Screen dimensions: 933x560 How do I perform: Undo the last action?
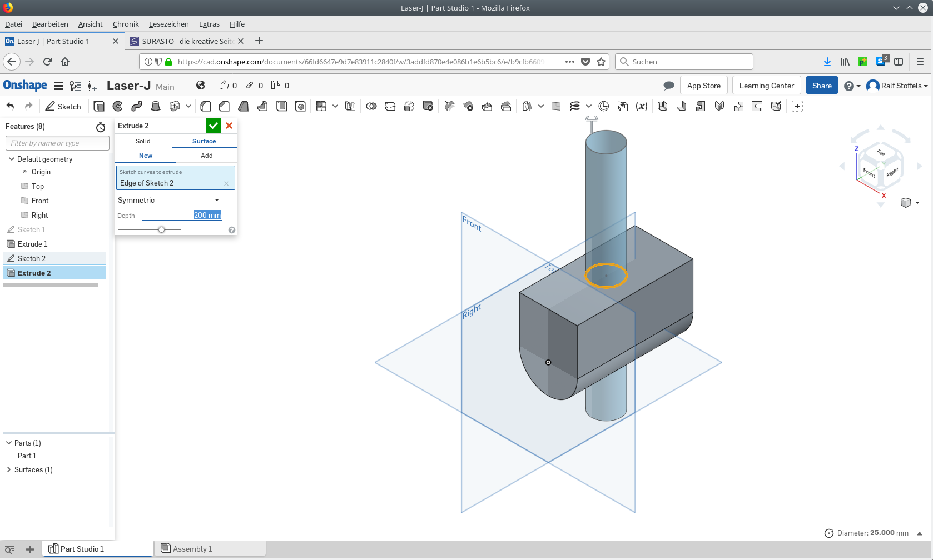point(10,106)
